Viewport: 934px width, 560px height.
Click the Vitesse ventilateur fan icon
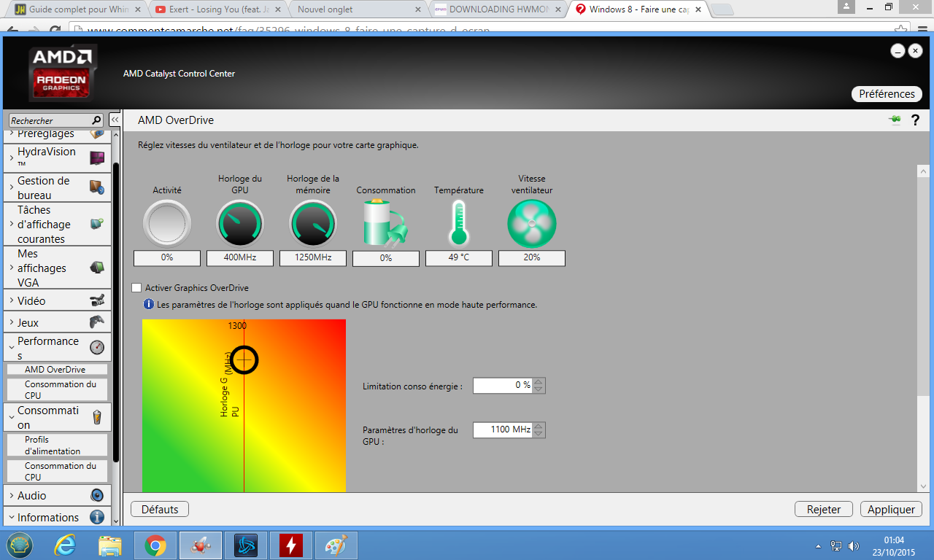pyautogui.click(x=532, y=224)
